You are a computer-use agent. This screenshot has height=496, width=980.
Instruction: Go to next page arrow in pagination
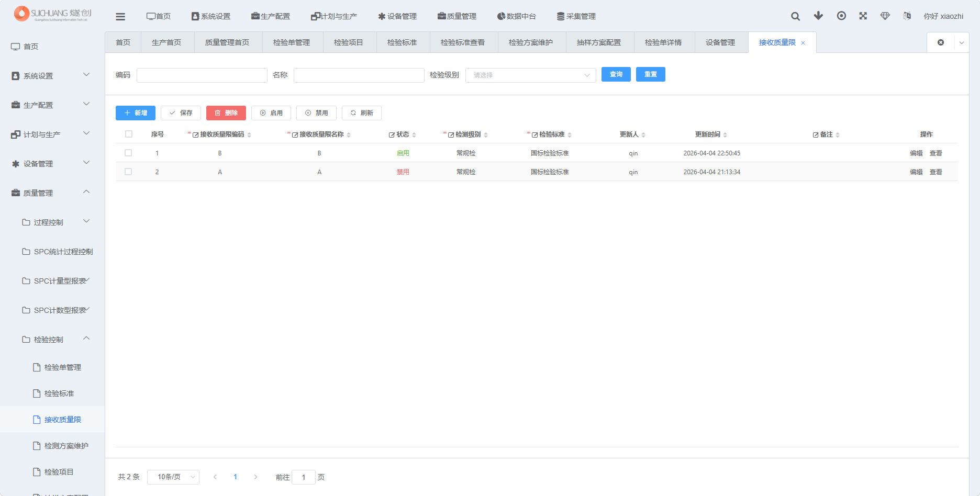[255, 477]
